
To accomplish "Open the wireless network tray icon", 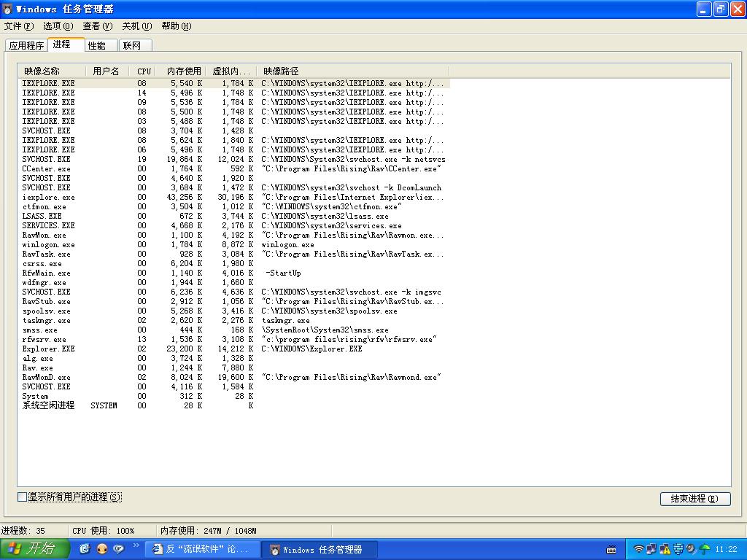I will tap(639, 549).
